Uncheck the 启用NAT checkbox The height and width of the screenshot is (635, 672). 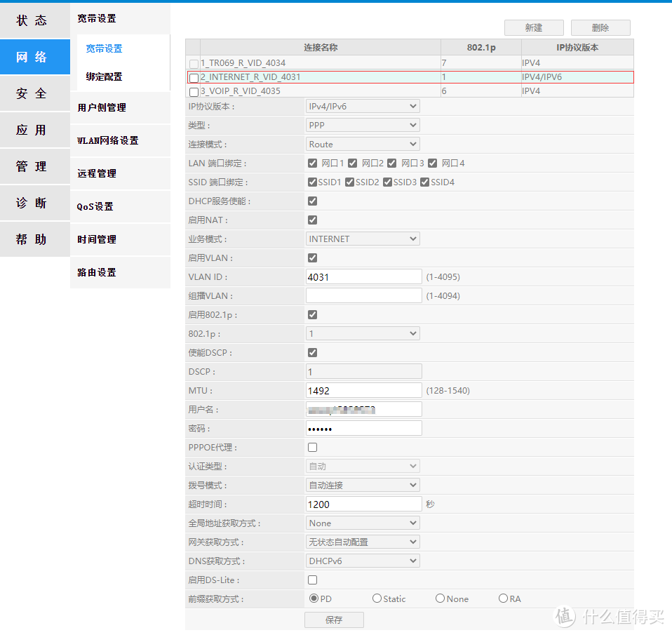312,220
